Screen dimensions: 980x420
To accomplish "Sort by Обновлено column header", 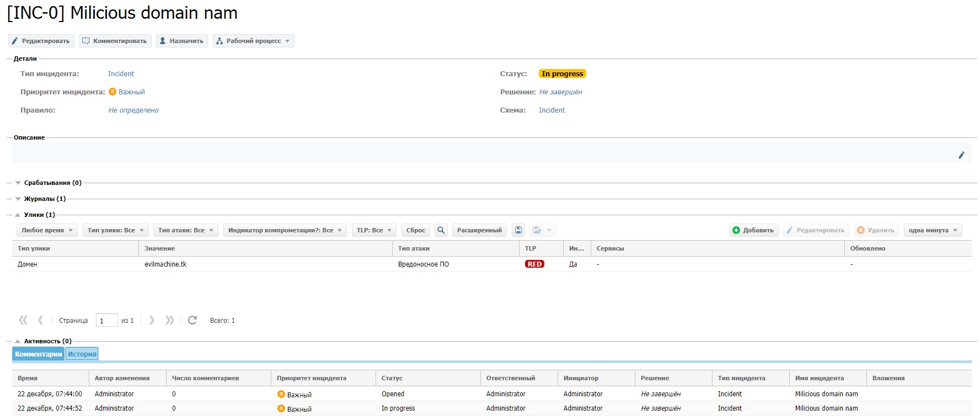I will click(x=908, y=248).
